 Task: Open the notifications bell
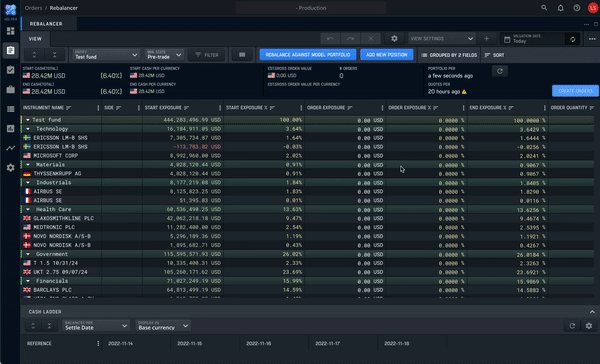click(x=560, y=8)
